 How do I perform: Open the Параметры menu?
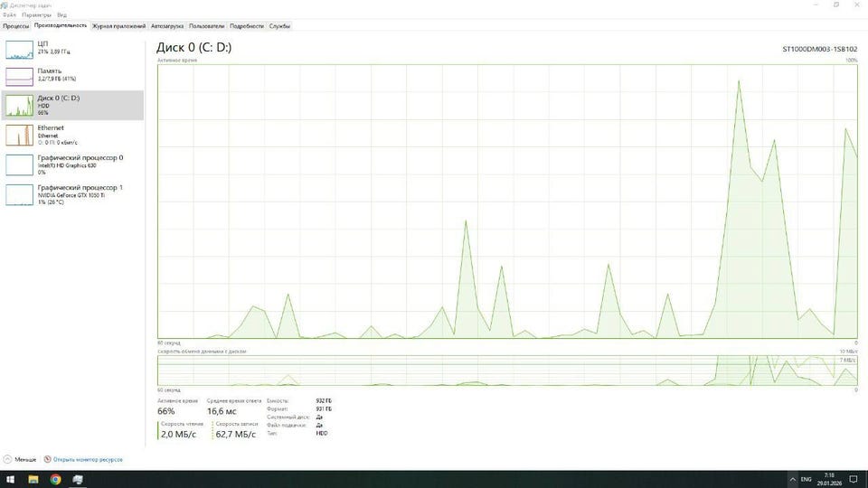pyautogui.click(x=36, y=15)
